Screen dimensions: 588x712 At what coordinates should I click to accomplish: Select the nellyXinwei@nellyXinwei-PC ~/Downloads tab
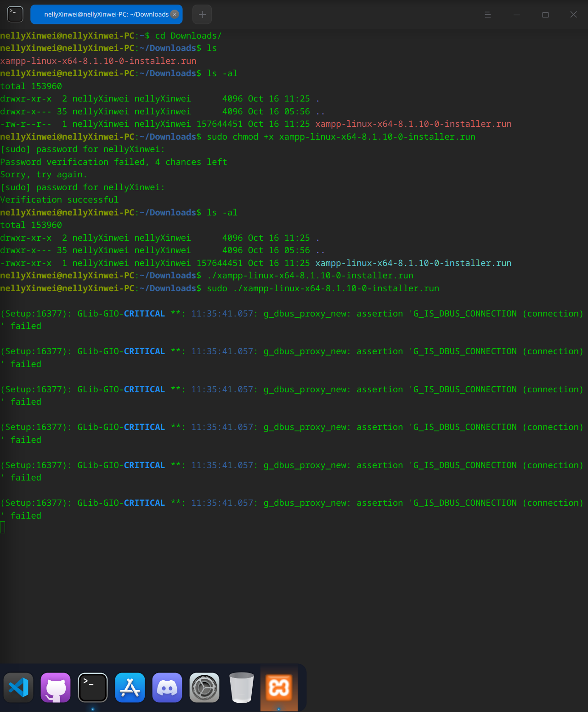point(106,14)
